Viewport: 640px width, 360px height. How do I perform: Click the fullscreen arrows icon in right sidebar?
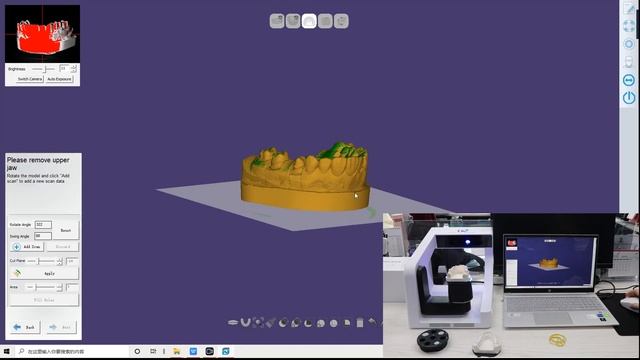click(629, 26)
